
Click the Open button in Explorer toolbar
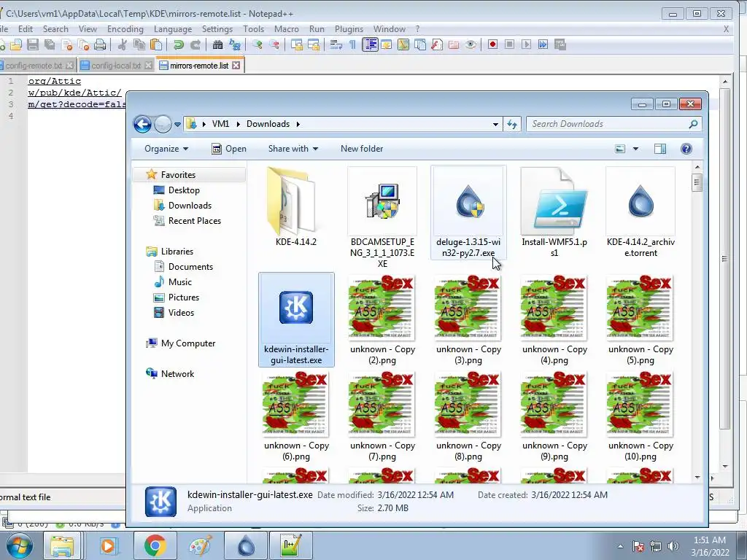coord(229,149)
